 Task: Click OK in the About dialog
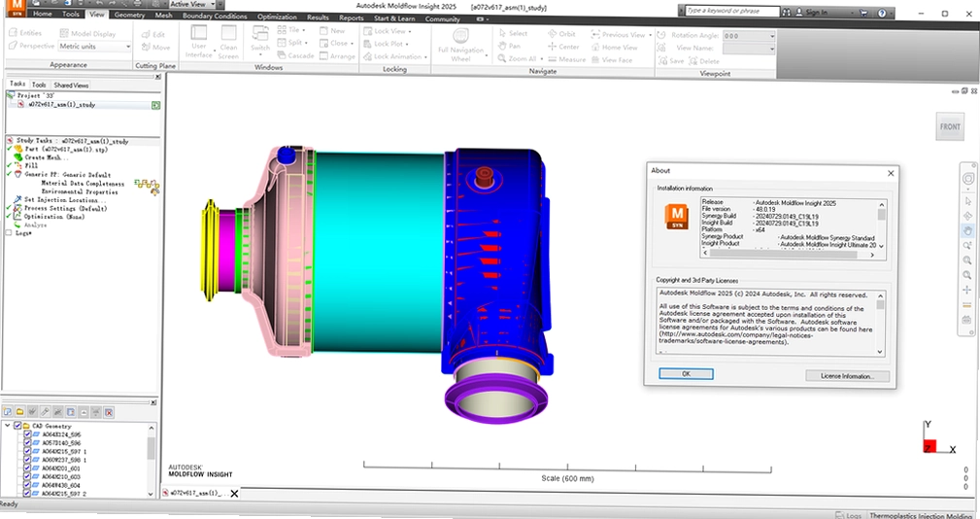coord(686,373)
